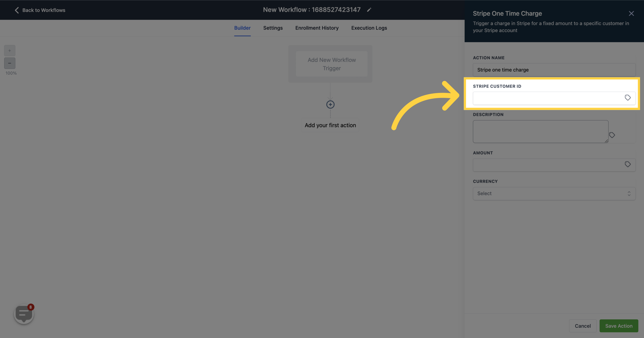Click the circular plus add-action icon

point(330,105)
